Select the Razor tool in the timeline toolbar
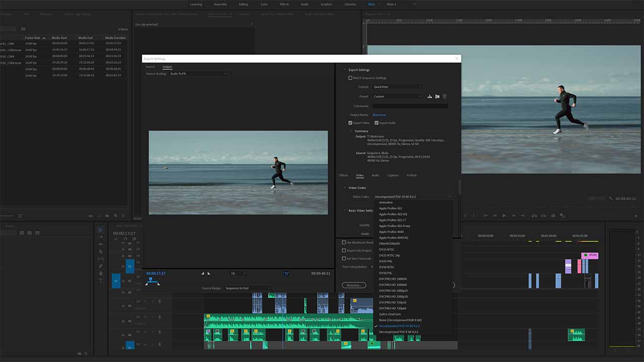 (x=100, y=251)
